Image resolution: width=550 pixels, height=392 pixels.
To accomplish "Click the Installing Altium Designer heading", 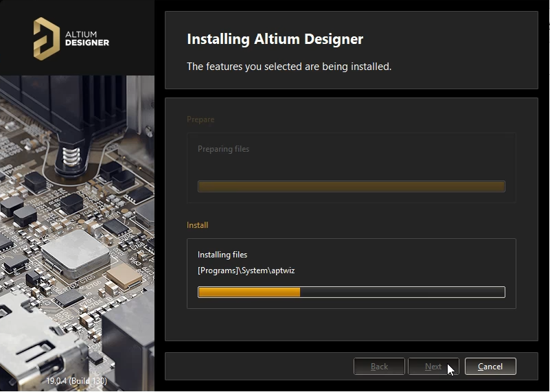I will click(x=275, y=39).
